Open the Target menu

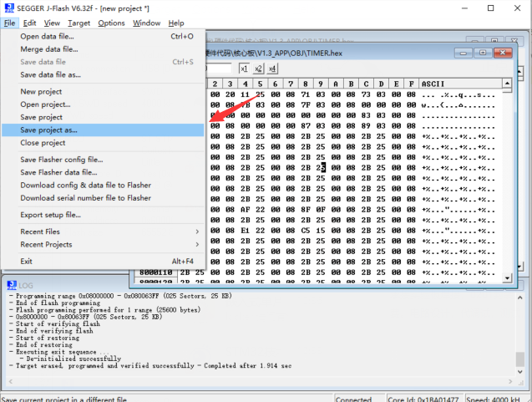click(x=79, y=23)
